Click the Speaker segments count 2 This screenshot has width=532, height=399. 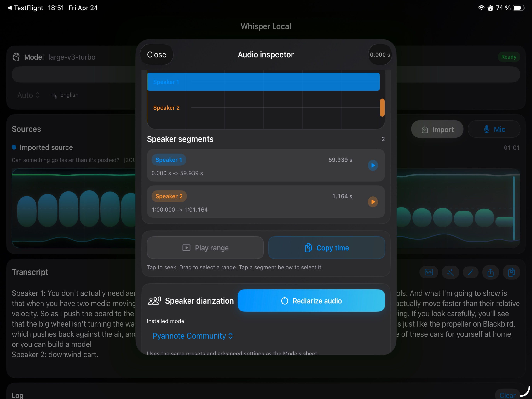pyautogui.click(x=383, y=139)
